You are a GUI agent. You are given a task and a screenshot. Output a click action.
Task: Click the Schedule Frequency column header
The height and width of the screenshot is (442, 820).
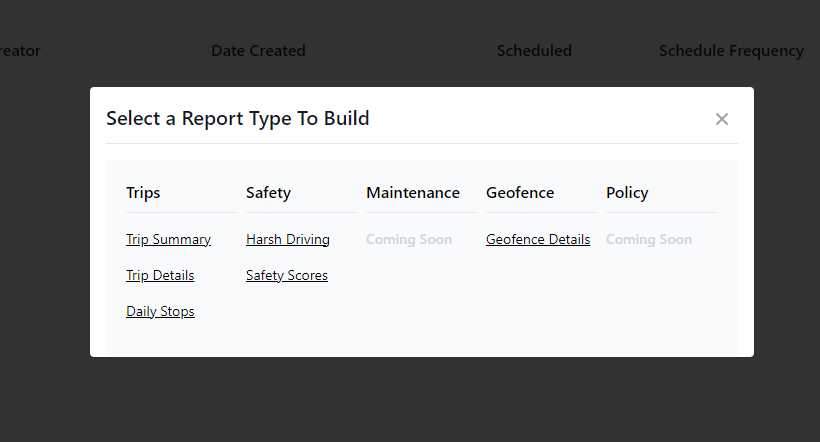731,51
